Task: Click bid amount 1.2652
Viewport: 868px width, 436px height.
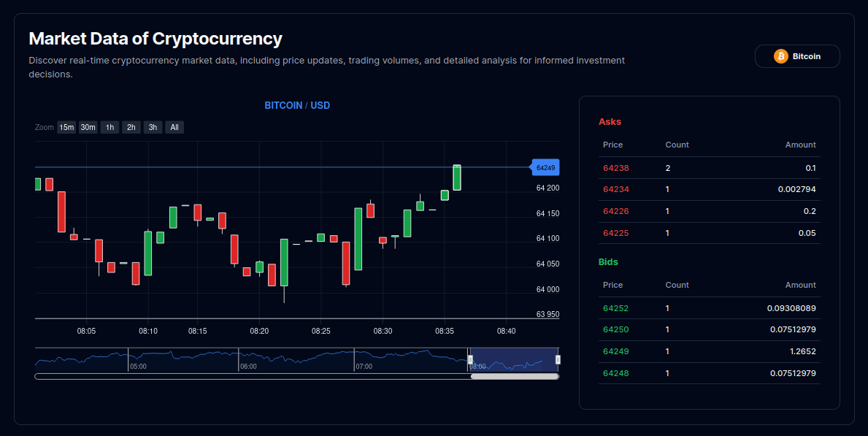Action: point(803,351)
